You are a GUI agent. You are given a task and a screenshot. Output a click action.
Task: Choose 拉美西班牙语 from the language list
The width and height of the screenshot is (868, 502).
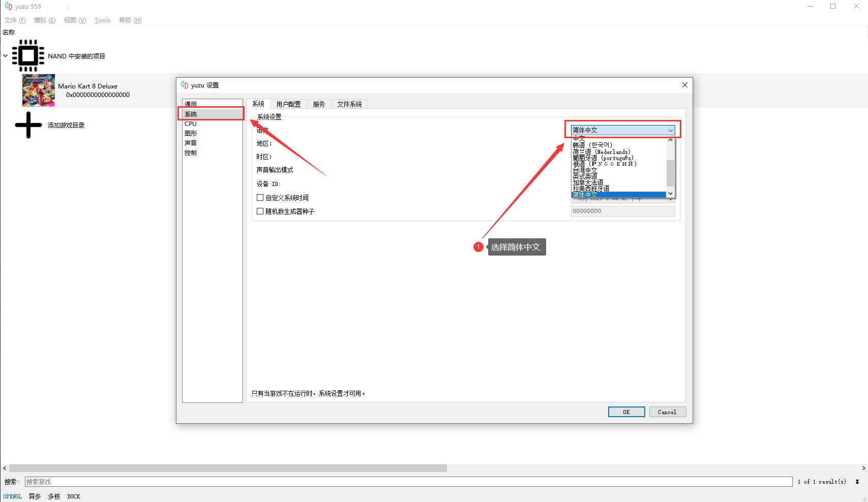[618, 189]
